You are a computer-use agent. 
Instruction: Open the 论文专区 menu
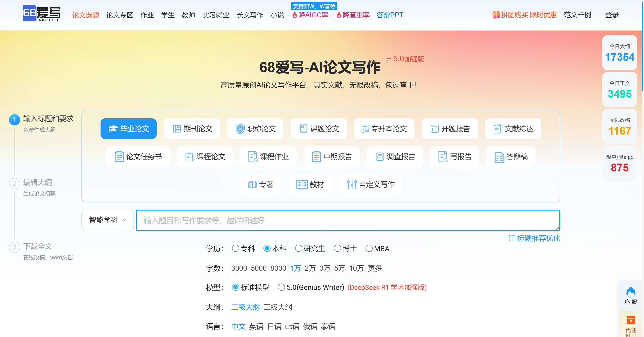click(x=120, y=15)
